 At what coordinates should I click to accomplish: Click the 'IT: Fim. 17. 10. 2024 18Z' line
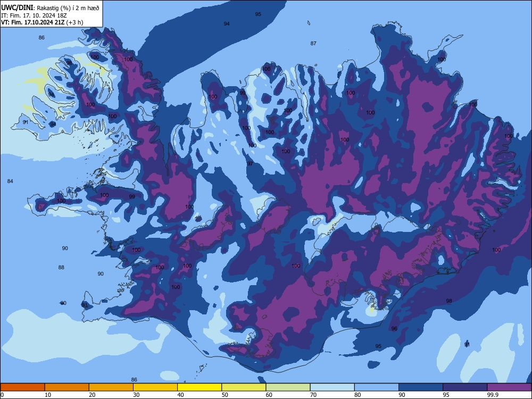click(x=34, y=15)
